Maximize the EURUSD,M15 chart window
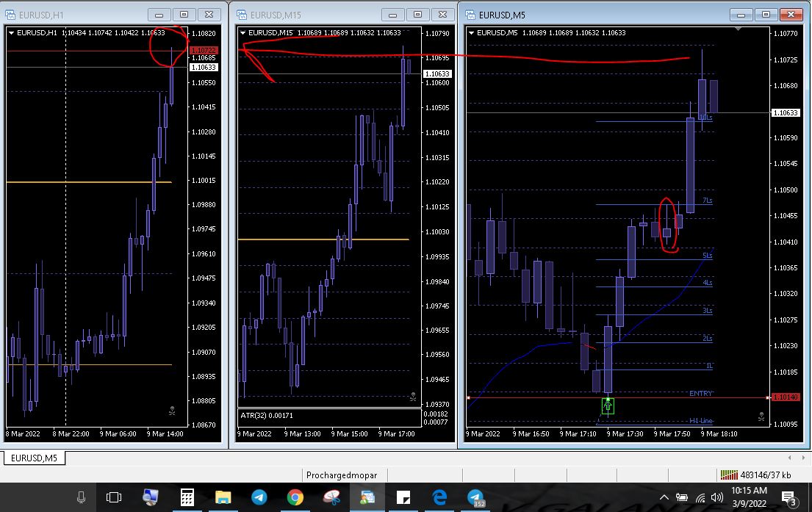 (x=418, y=15)
